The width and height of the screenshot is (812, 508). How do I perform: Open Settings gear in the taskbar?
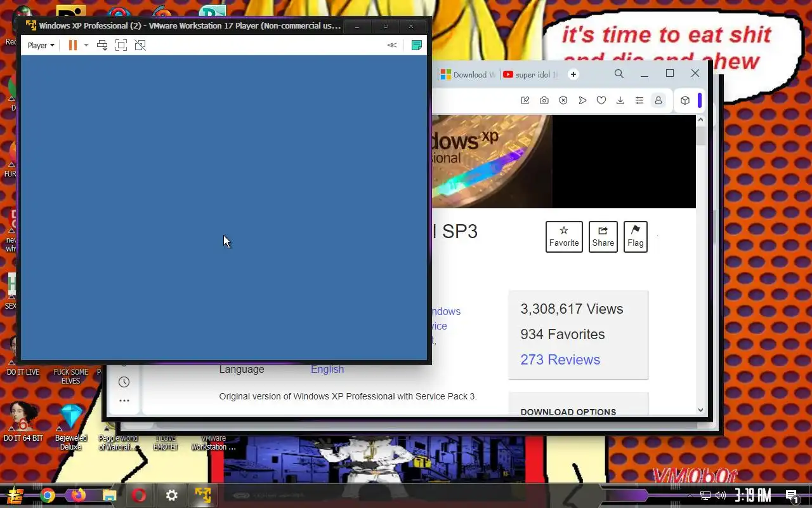[x=171, y=495]
